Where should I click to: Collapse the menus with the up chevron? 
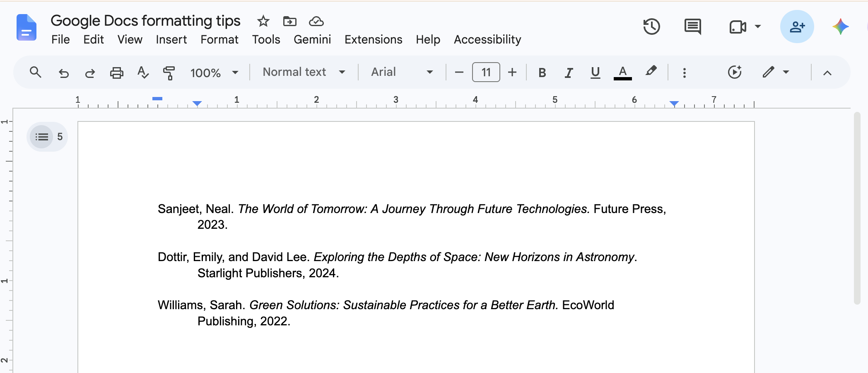pyautogui.click(x=827, y=73)
